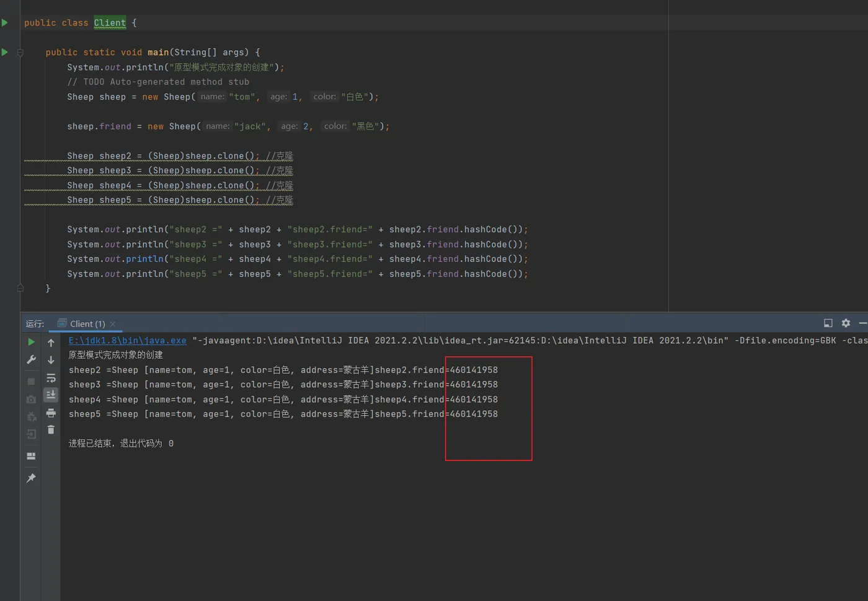Click the sheep2 console output row
Image resolution: width=868 pixels, height=601 pixels.
283,370
